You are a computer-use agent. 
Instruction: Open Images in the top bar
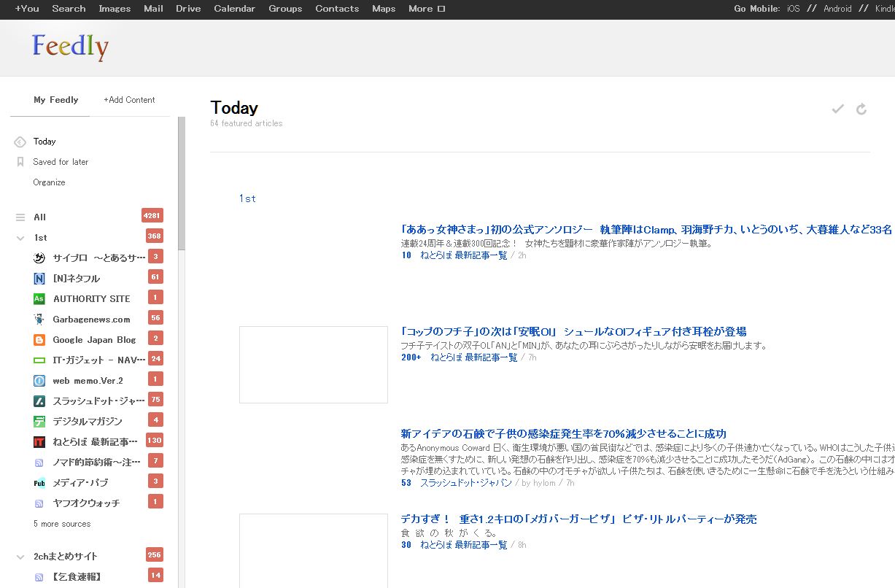[x=115, y=9]
